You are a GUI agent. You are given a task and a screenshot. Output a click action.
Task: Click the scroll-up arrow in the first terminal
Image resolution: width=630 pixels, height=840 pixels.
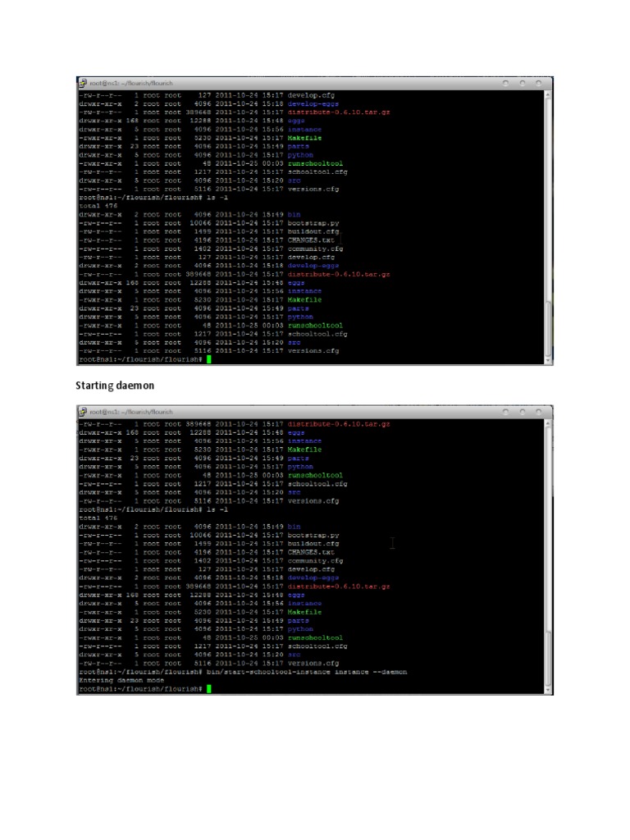click(x=547, y=94)
